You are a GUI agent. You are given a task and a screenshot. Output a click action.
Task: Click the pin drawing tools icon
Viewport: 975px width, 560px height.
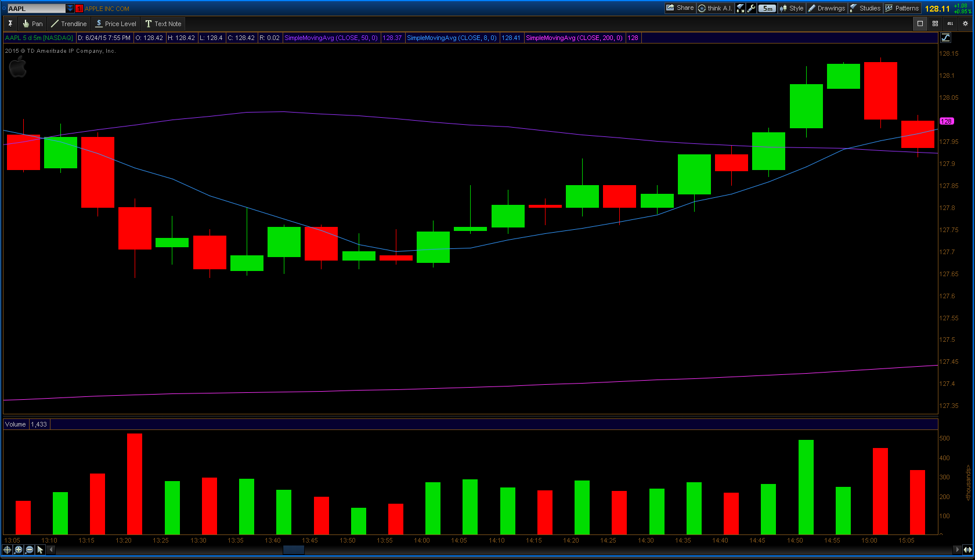(10, 24)
